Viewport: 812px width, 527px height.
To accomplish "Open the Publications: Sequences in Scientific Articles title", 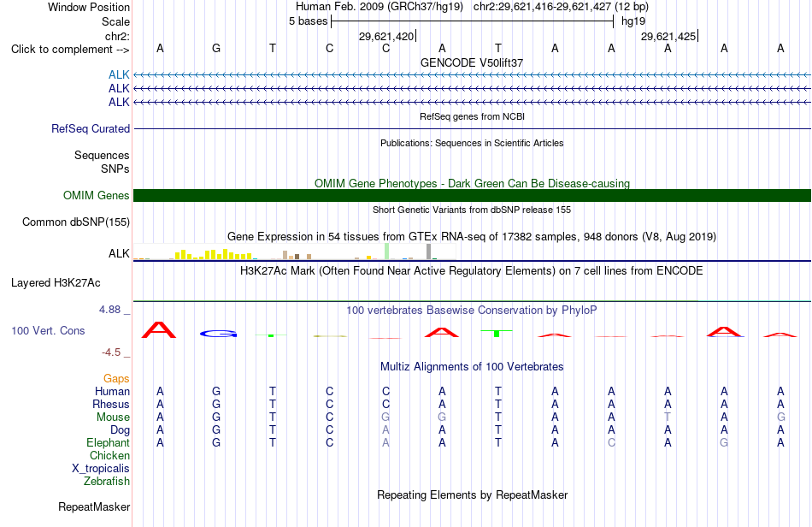I will pos(472,143).
